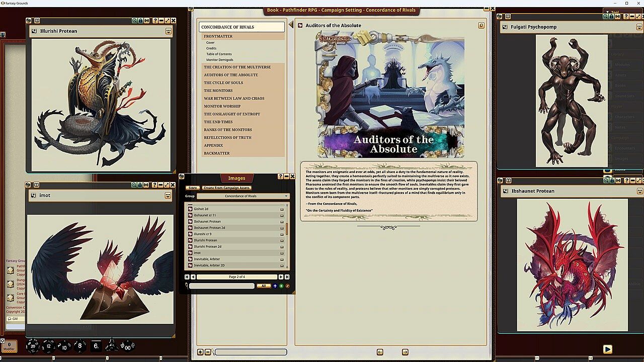
Task: Zoom-to-fit icon in Illurishi Protean window
Action: (x=135, y=21)
